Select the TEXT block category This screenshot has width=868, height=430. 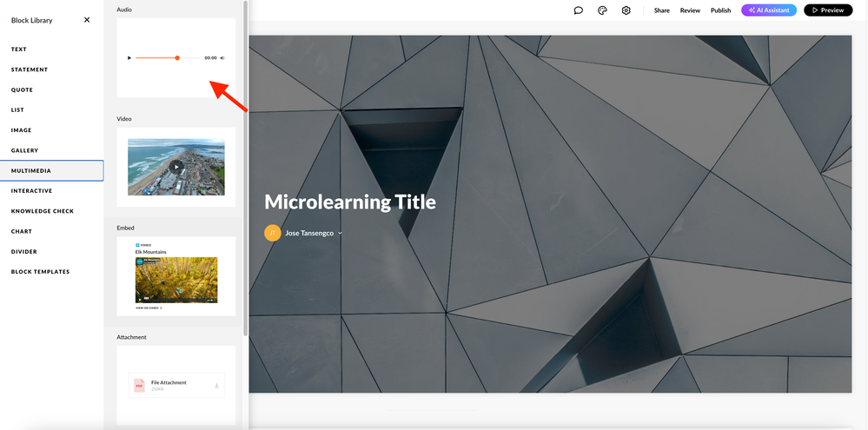pos(19,50)
